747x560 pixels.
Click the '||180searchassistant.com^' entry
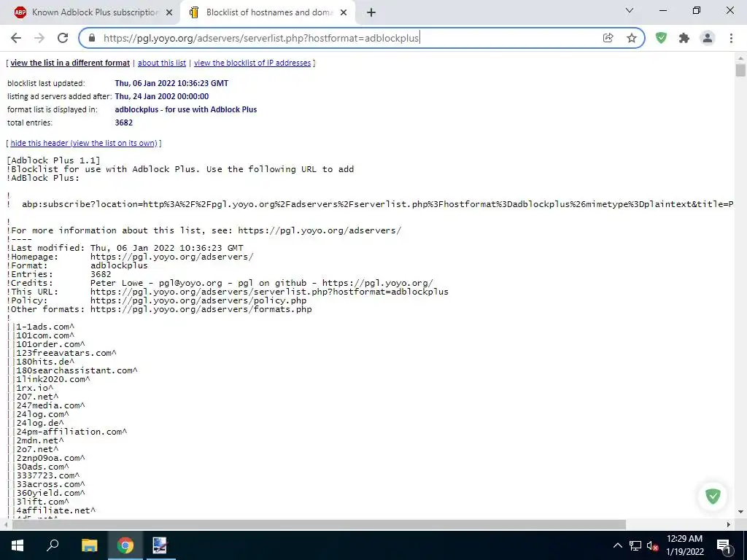[72, 370]
